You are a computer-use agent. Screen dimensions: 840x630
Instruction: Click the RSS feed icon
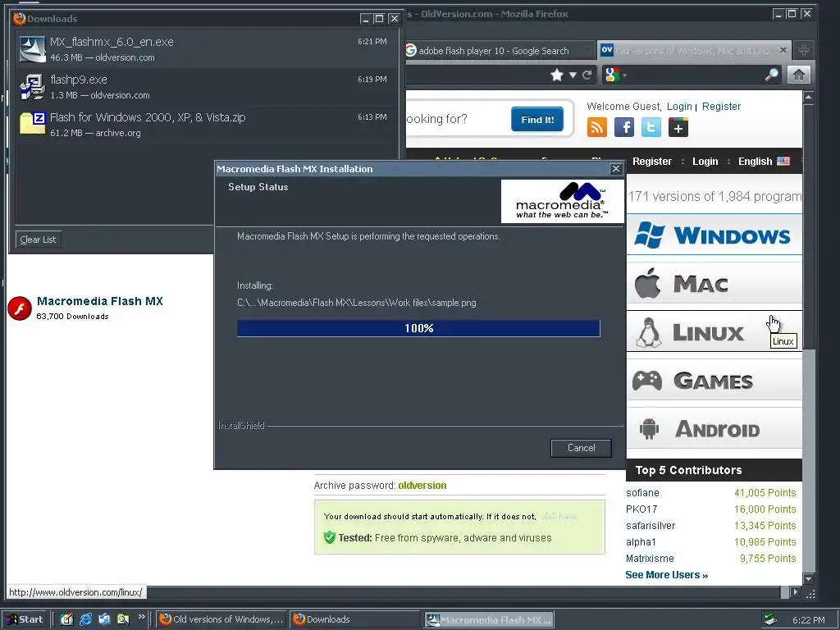(x=597, y=127)
